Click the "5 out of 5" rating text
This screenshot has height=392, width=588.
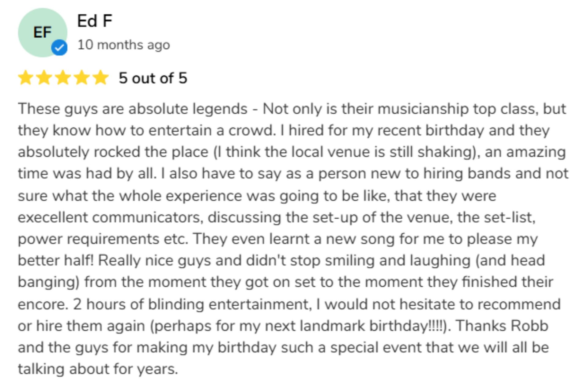153,78
